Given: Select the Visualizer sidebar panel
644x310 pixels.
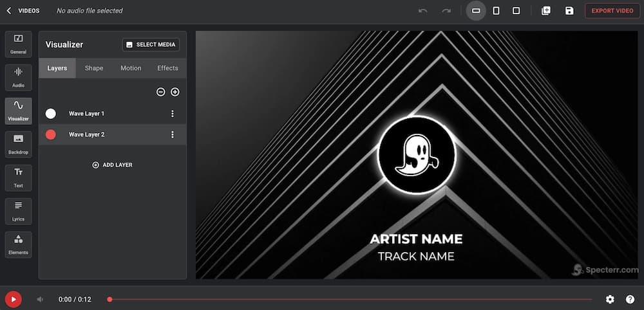Looking at the screenshot, I should (19, 111).
